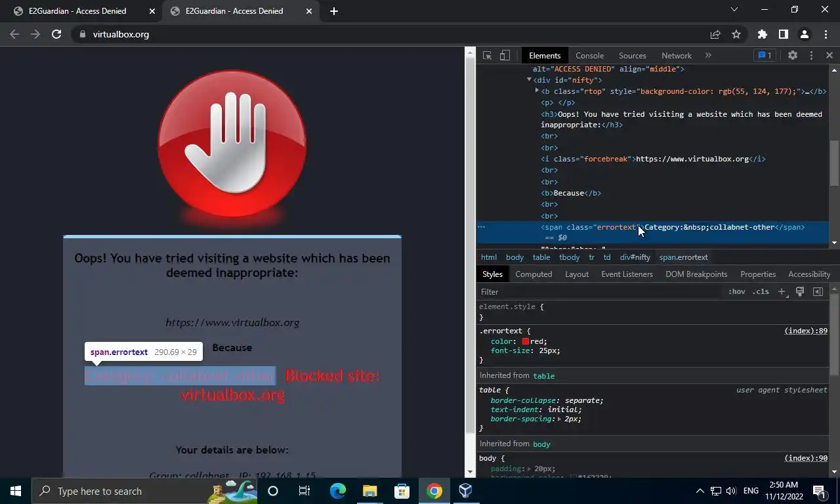Open the Computed styles tab
The width and height of the screenshot is (840, 504).
click(534, 274)
